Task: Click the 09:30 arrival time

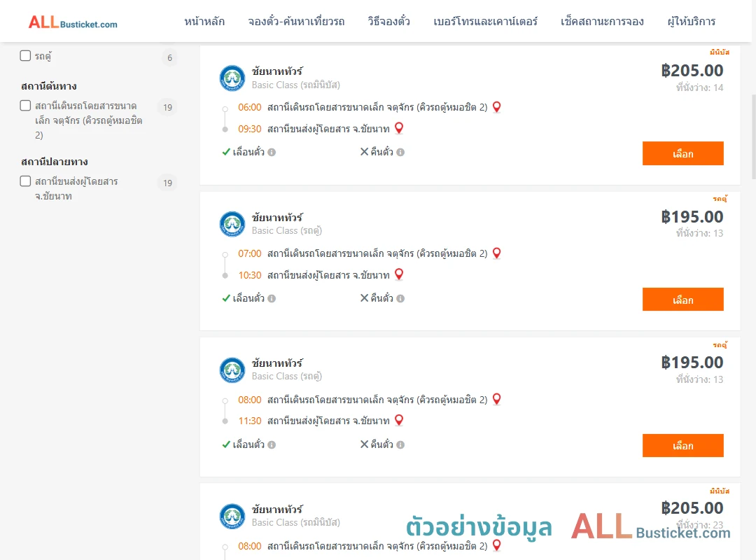Action: [x=250, y=129]
